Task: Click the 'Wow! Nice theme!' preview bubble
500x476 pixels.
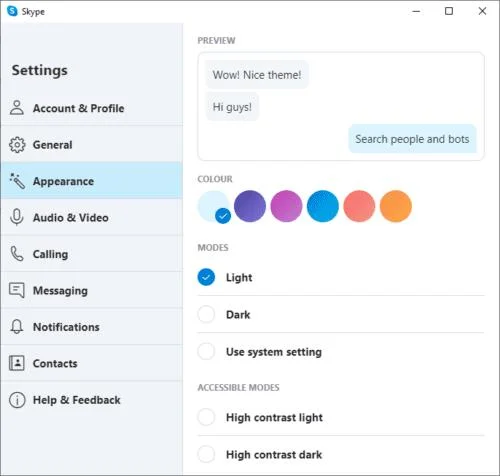Action: click(257, 75)
